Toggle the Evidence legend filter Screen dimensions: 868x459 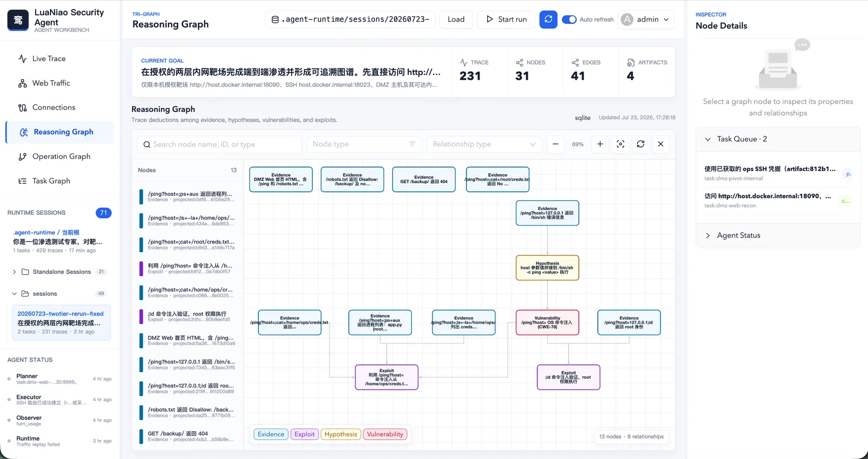coord(271,434)
